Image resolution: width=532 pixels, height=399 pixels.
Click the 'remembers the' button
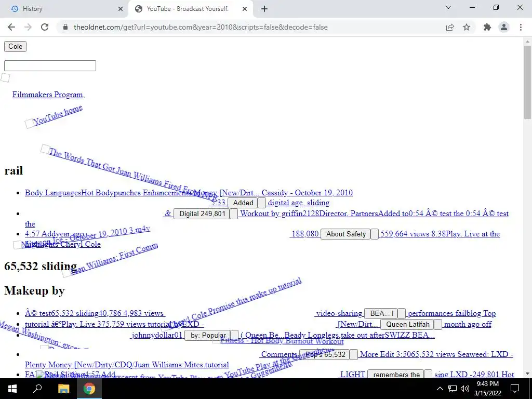pos(396,374)
